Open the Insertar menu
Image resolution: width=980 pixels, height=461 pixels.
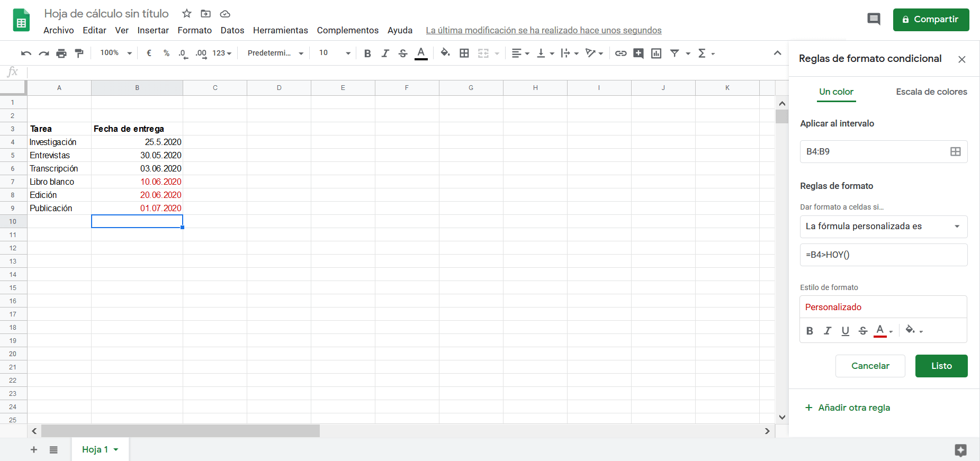point(153,31)
